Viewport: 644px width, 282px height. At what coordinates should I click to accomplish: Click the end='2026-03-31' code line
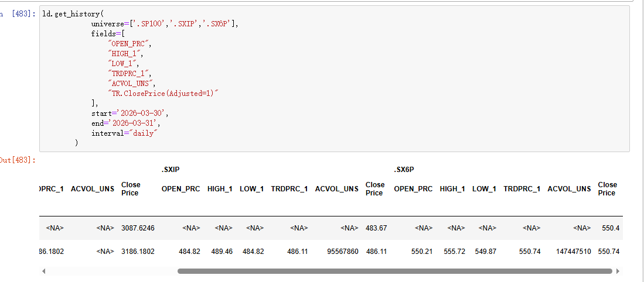coord(125,123)
